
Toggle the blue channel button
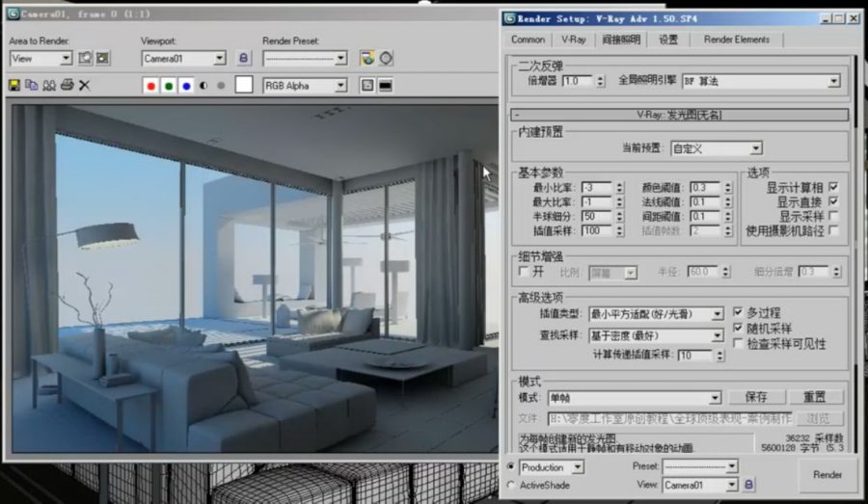point(185,86)
